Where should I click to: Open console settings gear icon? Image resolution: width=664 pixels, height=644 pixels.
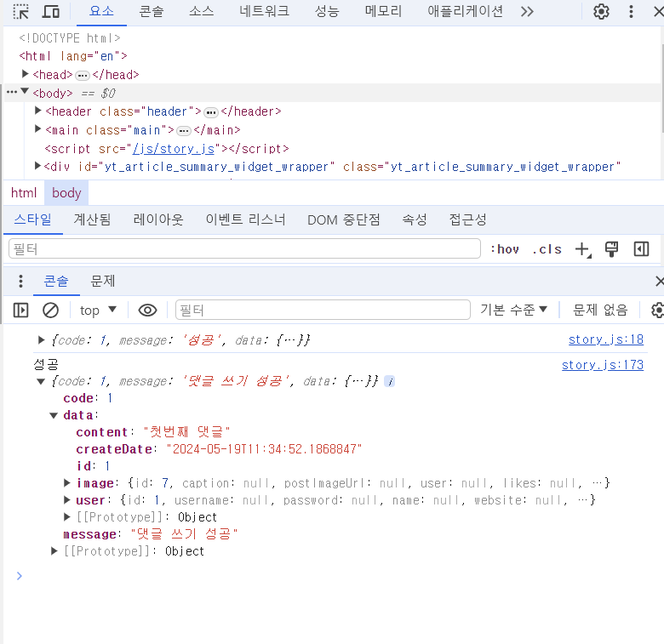[657, 311]
